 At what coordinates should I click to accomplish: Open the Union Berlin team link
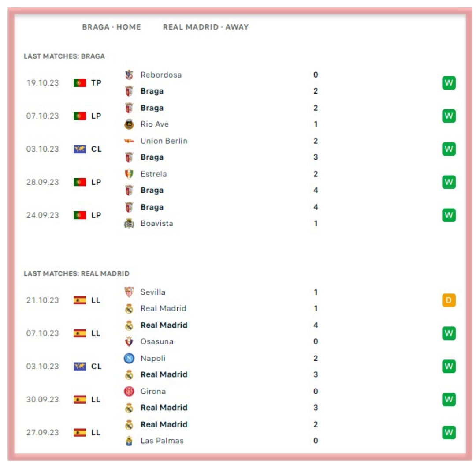pos(164,141)
